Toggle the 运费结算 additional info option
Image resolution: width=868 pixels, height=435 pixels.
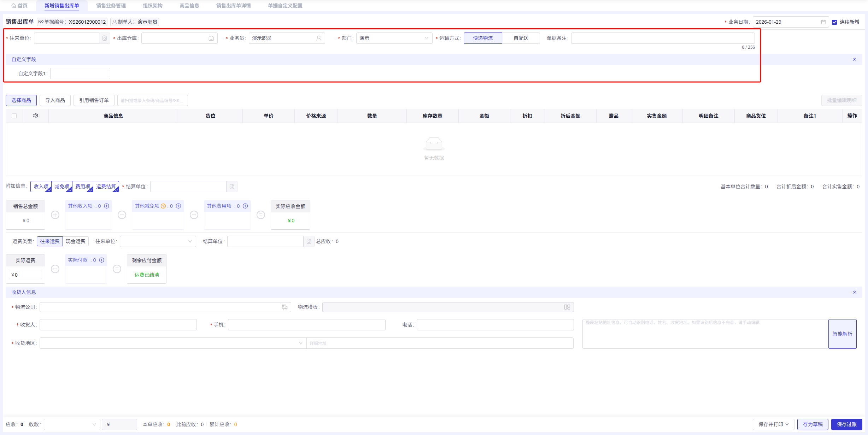pos(106,187)
